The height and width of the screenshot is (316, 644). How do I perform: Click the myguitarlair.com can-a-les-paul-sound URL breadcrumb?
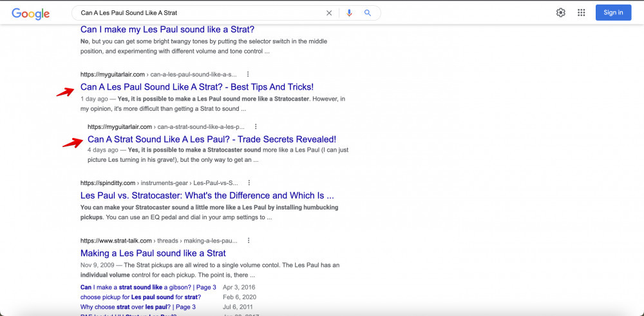pos(158,74)
